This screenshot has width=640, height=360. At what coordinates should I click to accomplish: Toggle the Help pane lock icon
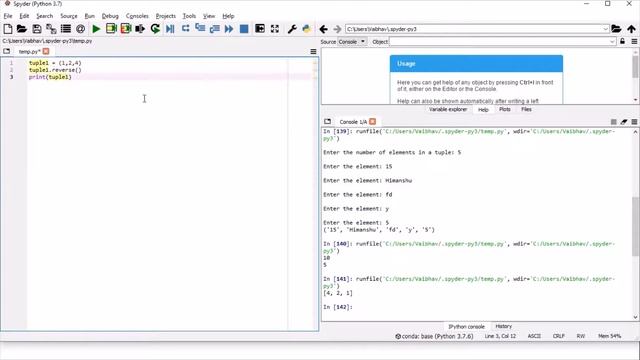622,42
